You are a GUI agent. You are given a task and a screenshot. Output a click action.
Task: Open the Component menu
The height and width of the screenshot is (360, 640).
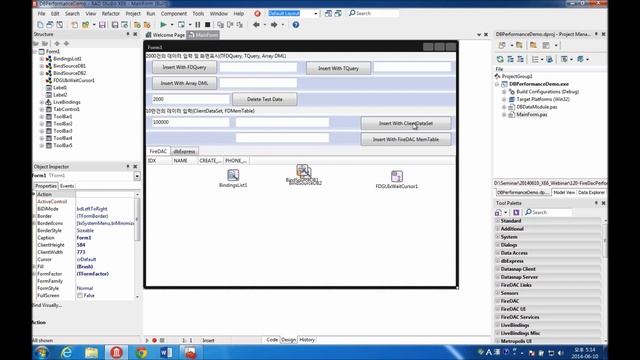tap(173, 13)
